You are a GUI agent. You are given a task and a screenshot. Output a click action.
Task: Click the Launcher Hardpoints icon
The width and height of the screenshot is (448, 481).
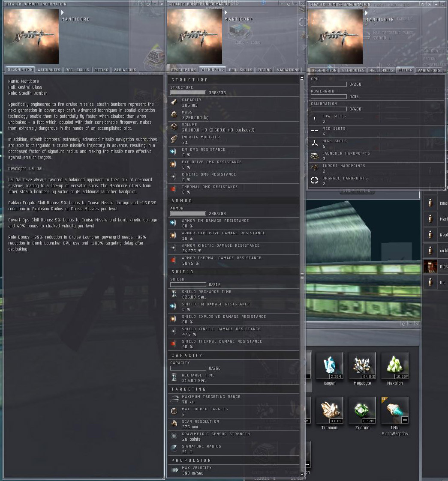(x=314, y=156)
